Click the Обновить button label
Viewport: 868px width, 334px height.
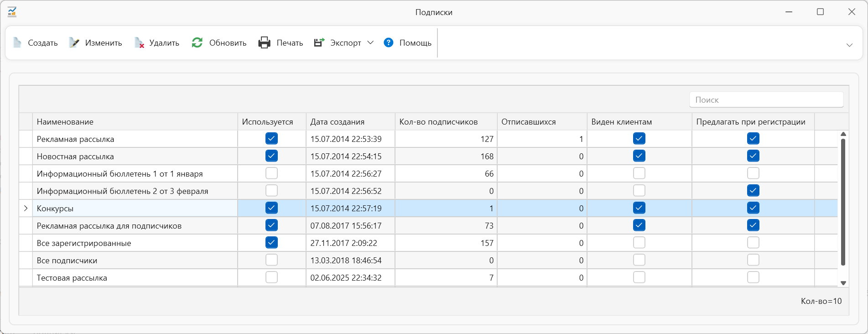[228, 43]
